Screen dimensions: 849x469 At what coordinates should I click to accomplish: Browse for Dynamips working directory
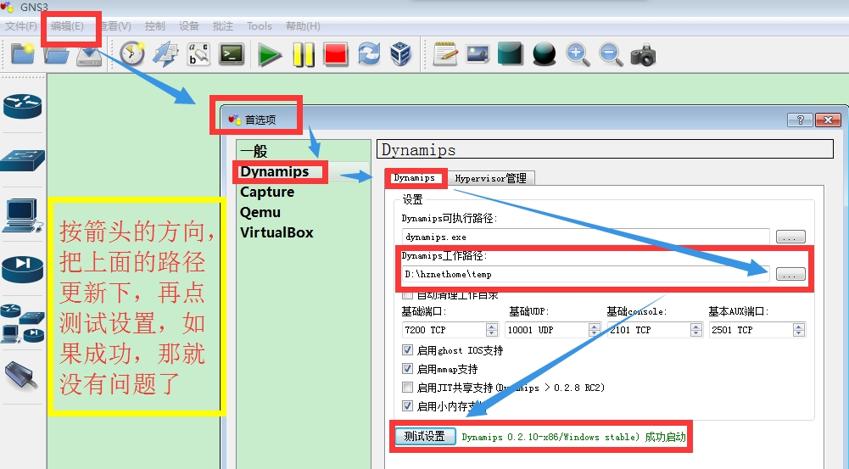point(791,274)
